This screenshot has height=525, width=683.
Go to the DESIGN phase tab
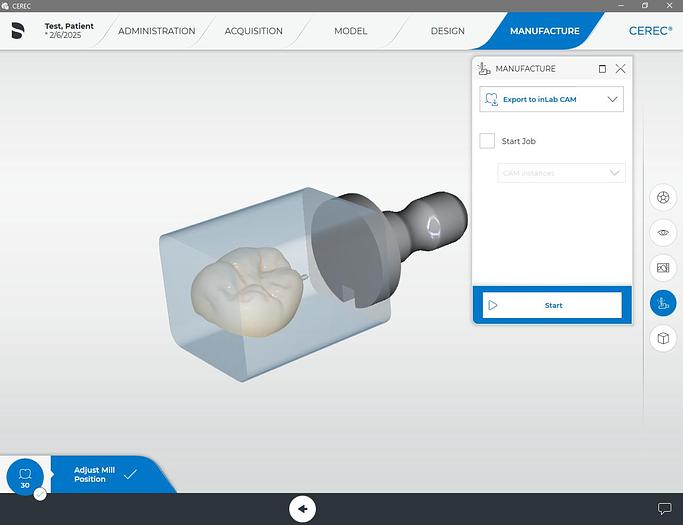click(x=447, y=31)
